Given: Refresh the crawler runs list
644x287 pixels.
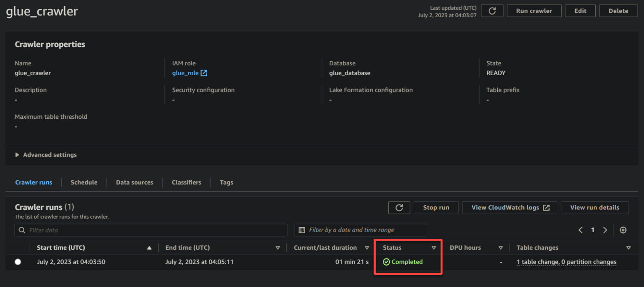Looking at the screenshot, I should [399, 207].
